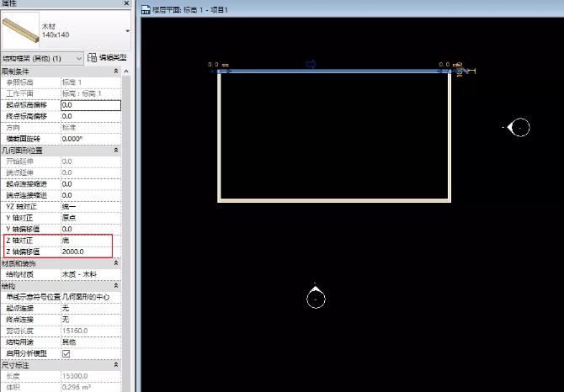Open the 结构用途 value 其他

click(x=91, y=342)
